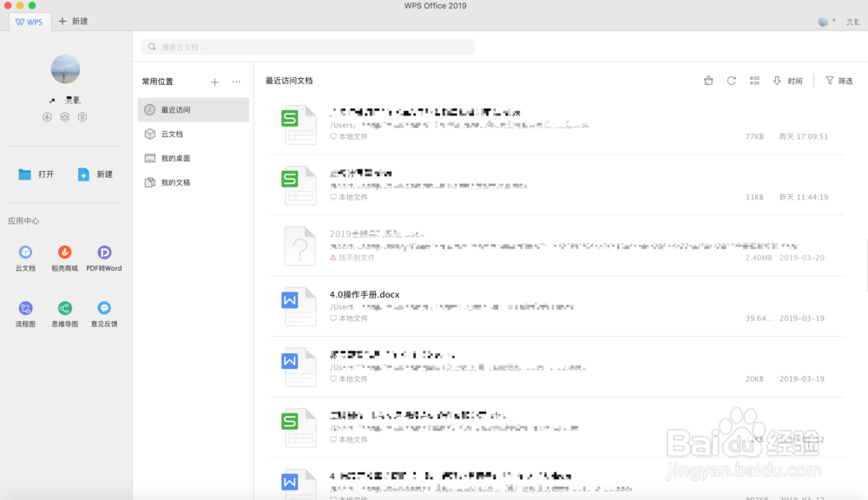The height and width of the screenshot is (500, 868).
Task: Open the 思维导图 mind map app
Action: click(65, 314)
